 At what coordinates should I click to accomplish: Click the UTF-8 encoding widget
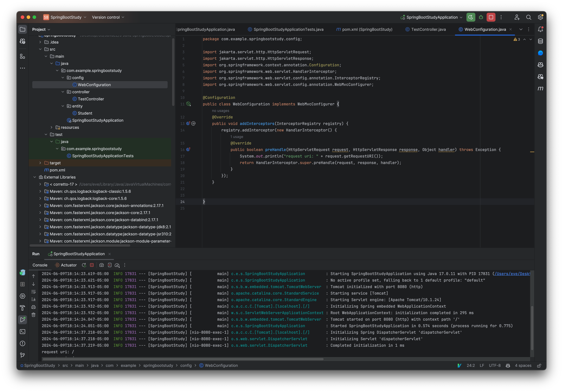coord(495,366)
